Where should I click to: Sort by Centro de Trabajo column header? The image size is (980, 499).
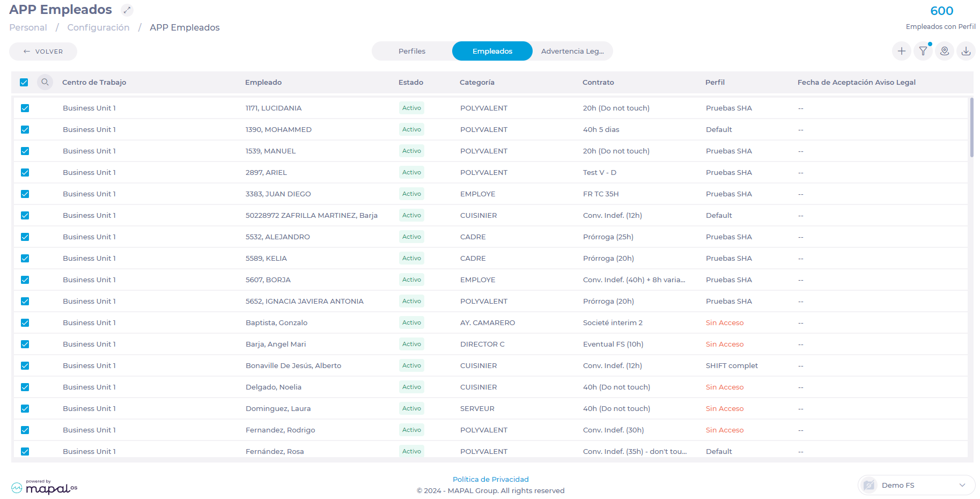[94, 82]
